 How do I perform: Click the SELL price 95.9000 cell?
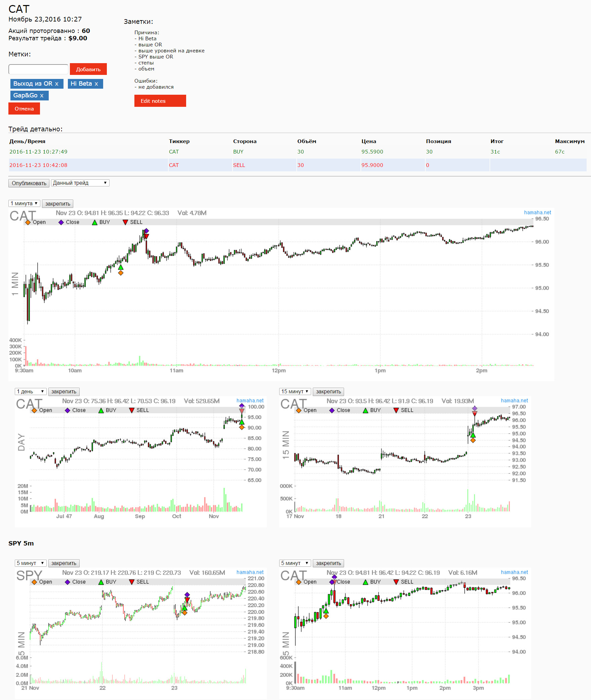point(372,165)
